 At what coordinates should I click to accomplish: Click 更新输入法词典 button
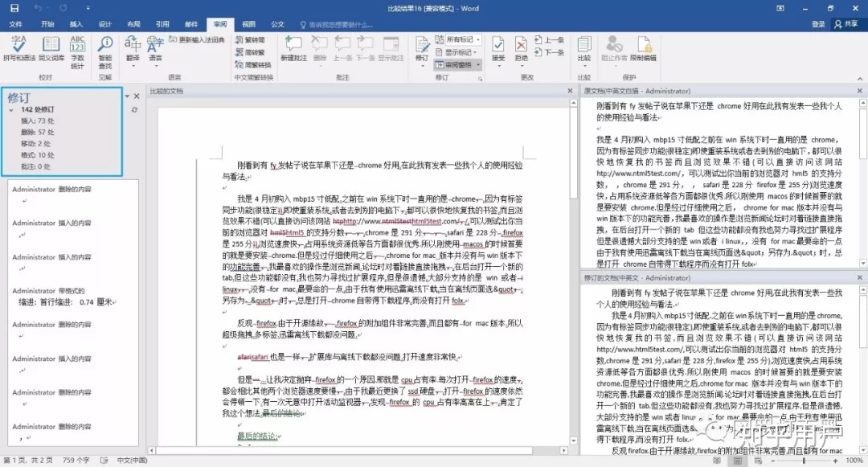pyautogui.click(x=197, y=40)
